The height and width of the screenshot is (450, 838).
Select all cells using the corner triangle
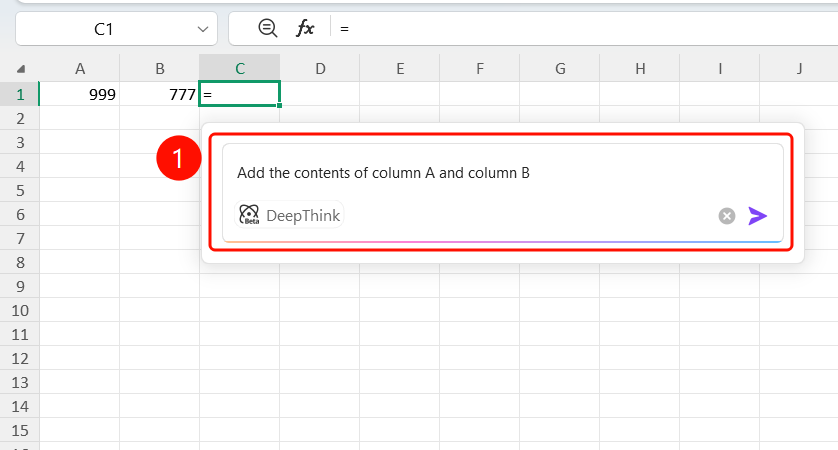pyautogui.click(x=20, y=69)
